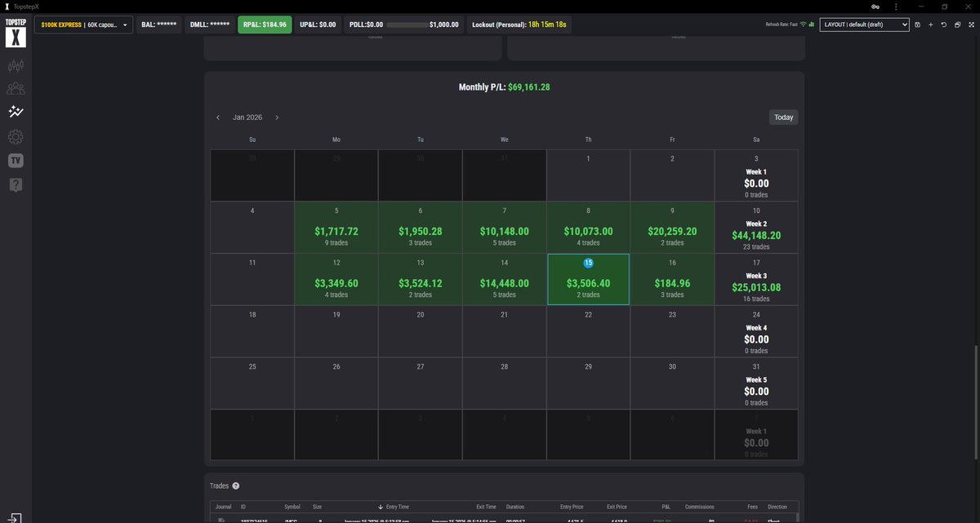Screen dimensions: 980x523
Task: Expand the $100K EXPRESS account dropdown
Action: click(x=82, y=24)
